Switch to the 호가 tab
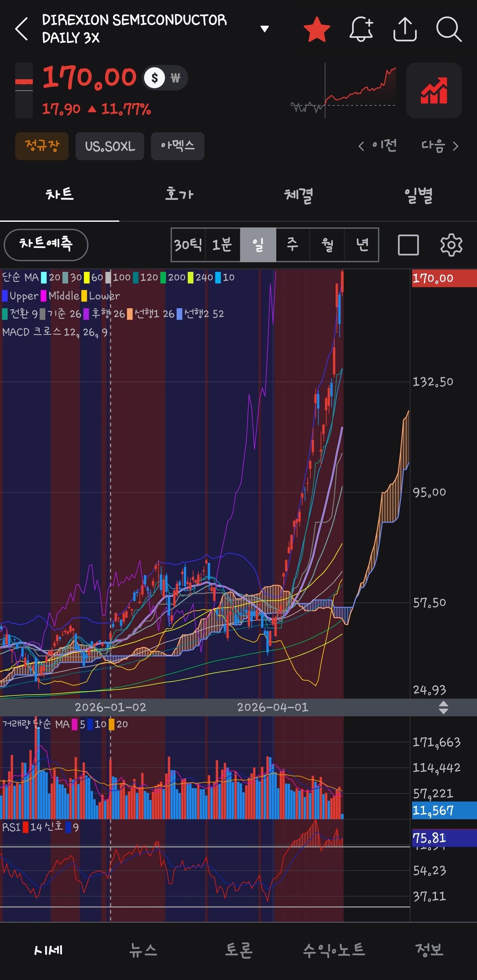Screen dimensions: 477x980 coord(179,194)
